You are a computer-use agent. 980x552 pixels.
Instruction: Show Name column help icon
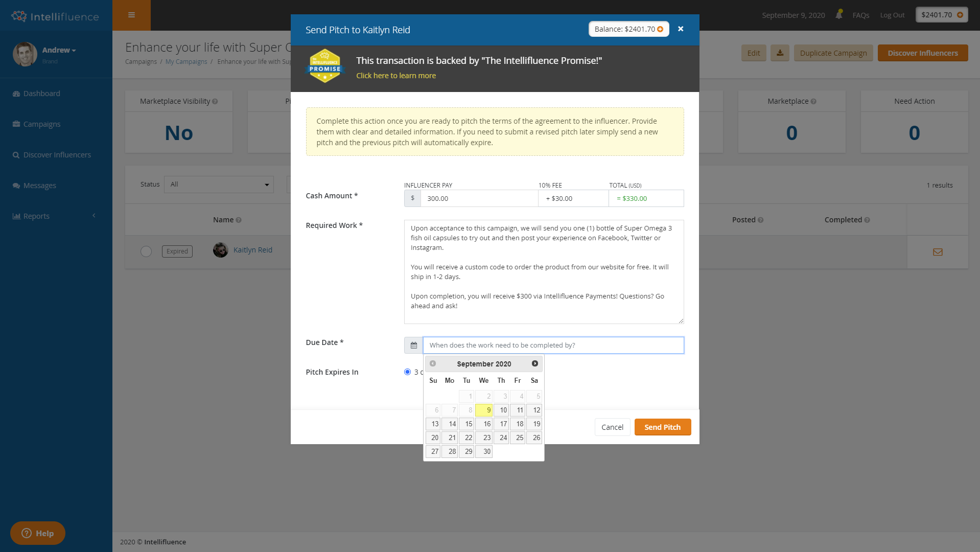[x=239, y=220]
